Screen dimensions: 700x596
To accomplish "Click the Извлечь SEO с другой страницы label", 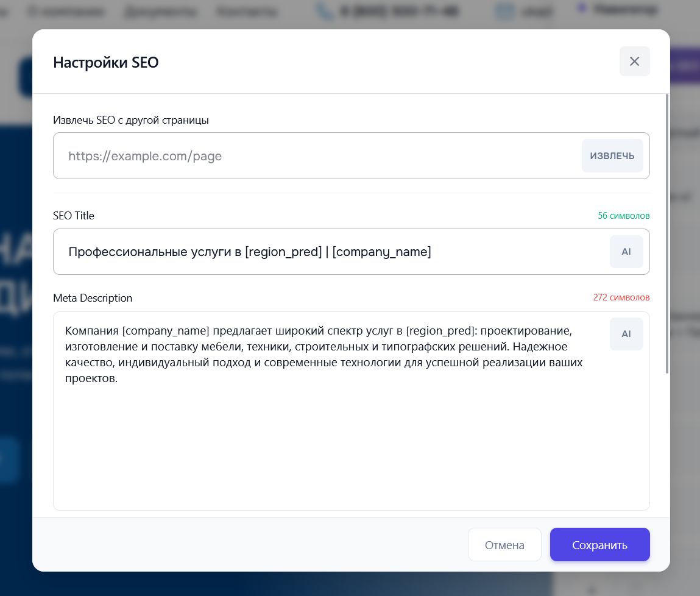I will coord(131,120).
